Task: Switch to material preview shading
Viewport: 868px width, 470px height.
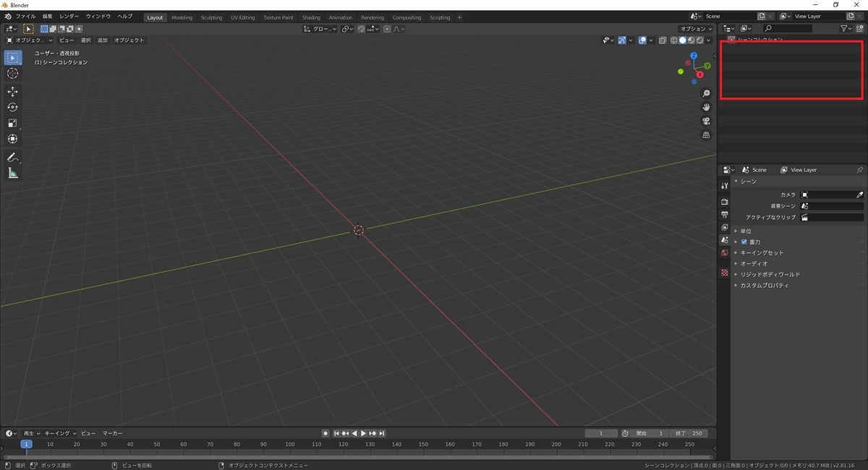Action: (x=691, y=40)
